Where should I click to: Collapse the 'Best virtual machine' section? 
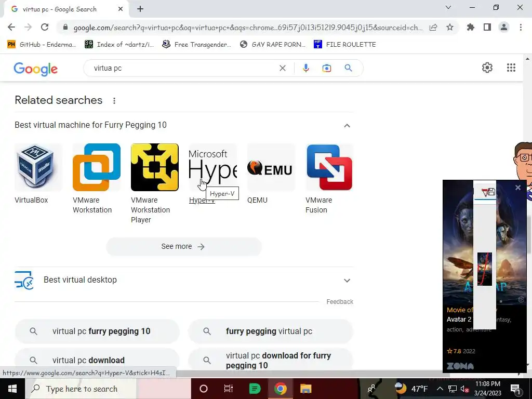[x=347, y=126]
